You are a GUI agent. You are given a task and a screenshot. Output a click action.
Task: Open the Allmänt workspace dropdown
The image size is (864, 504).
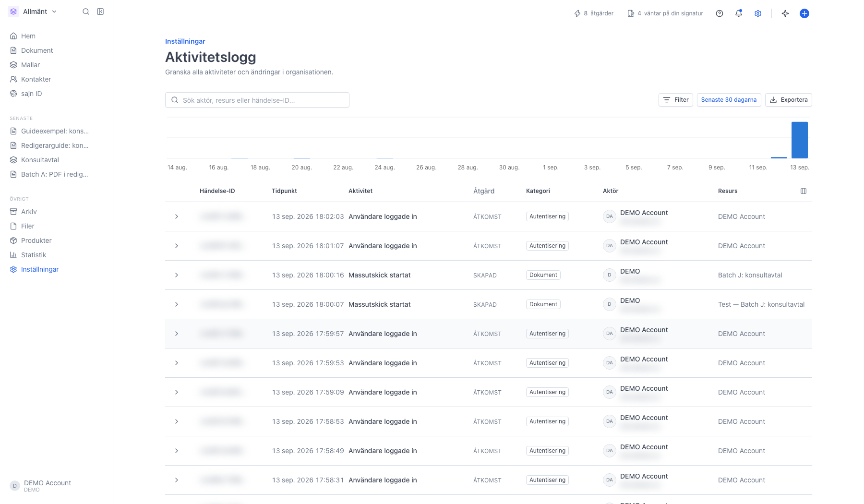pos(33,12)
